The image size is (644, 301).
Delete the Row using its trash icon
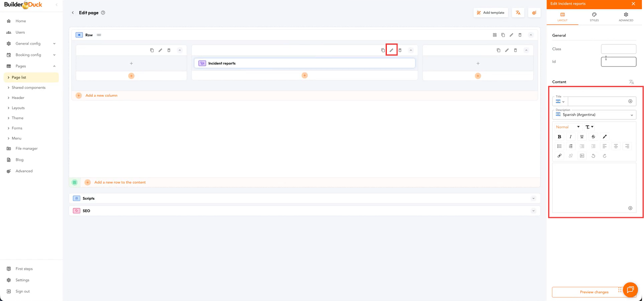(x=520, y=35)
